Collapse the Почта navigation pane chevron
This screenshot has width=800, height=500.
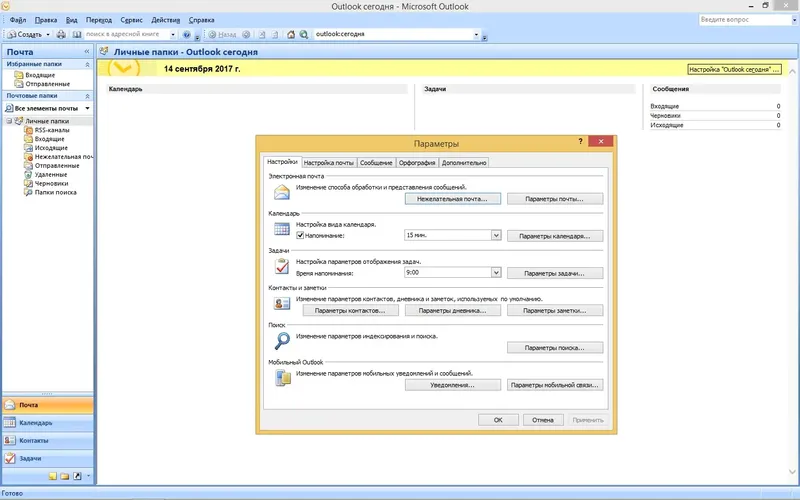[x=87, y=52]
